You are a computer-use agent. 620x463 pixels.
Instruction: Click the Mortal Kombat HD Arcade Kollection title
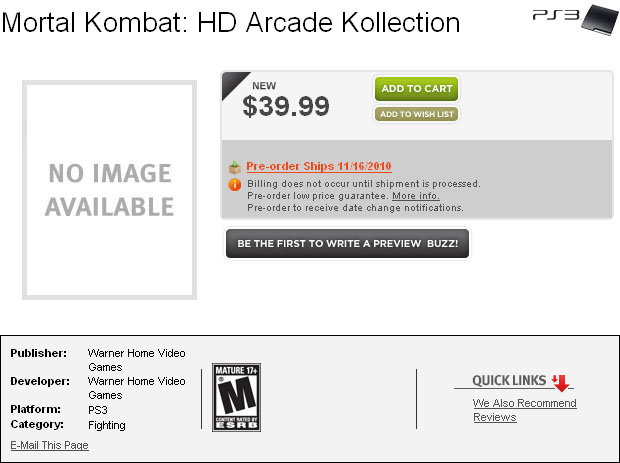pos(231,22)
